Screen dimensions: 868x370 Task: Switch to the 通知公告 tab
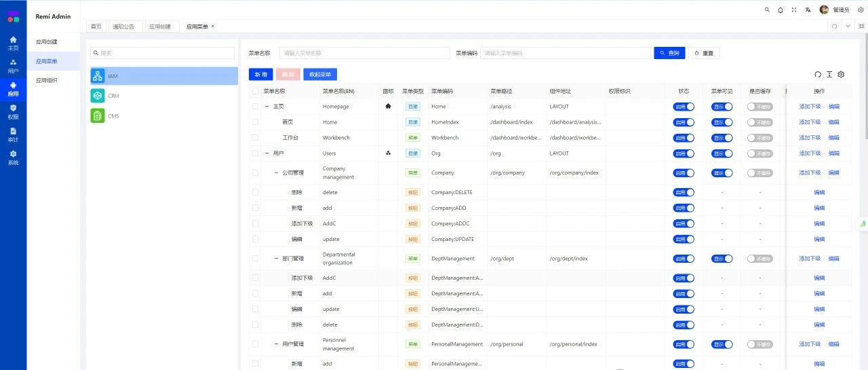click(123, 26)
